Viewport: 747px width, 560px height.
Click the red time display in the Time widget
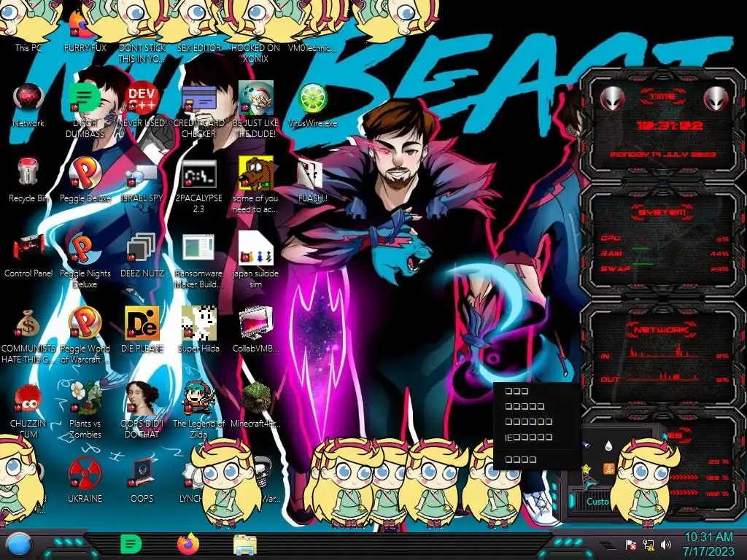click(x=670, y=125)
